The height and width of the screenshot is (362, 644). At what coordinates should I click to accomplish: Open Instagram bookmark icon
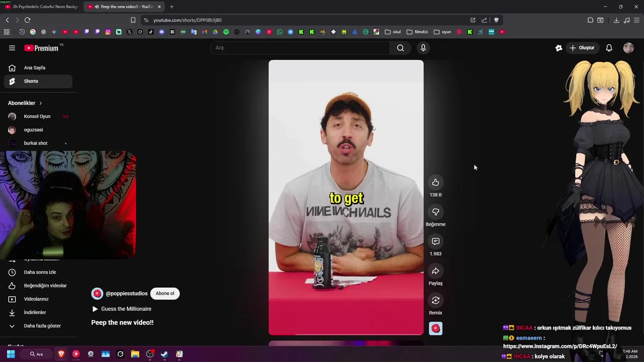coord(108,32)
